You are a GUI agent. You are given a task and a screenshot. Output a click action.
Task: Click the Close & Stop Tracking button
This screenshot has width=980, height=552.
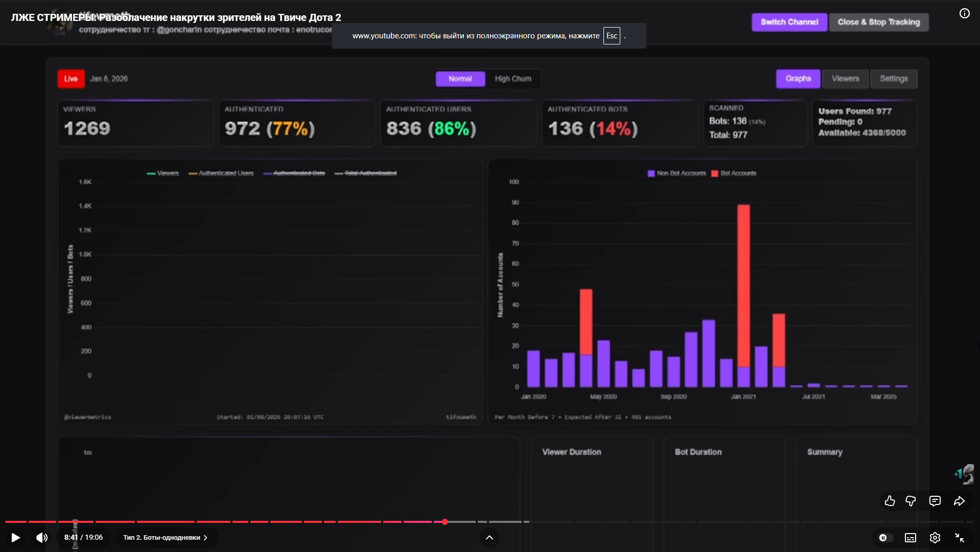[879, 22]
